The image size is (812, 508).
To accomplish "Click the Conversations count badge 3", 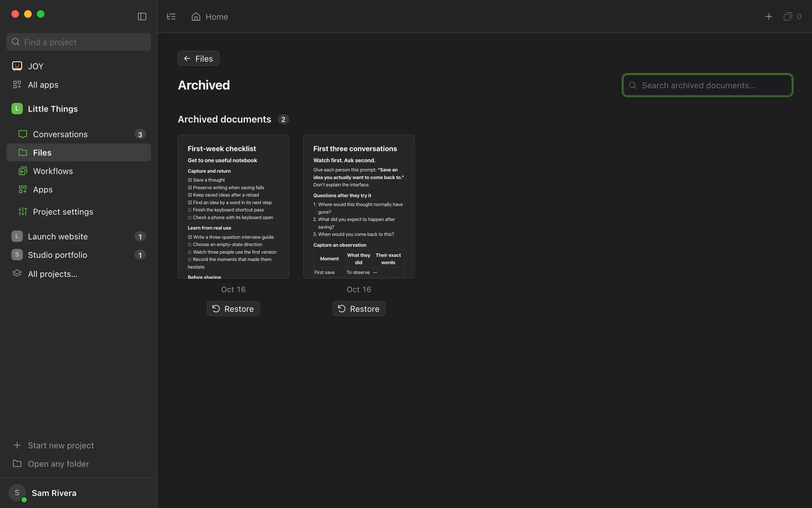I will pos(140,134).
